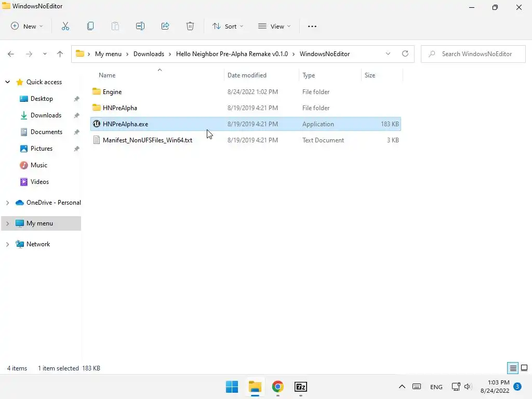Image resolution: width=532 pixels, height=399 pixels.
Task: Open recent locations dropdown
Action: [x=45, y=54]
